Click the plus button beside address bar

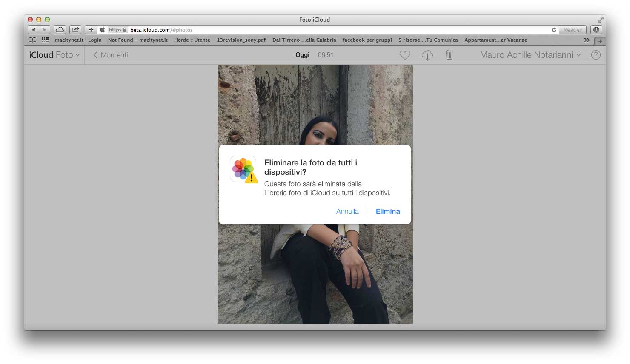[x=91, y=30]
